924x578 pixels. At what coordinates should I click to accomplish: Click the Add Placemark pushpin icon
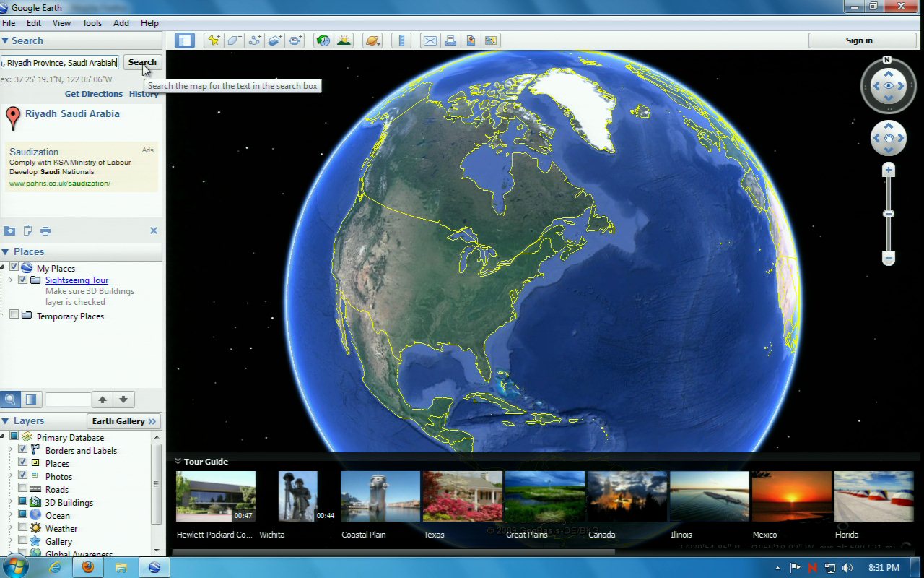pyautogui.click(x=213, y=40)
